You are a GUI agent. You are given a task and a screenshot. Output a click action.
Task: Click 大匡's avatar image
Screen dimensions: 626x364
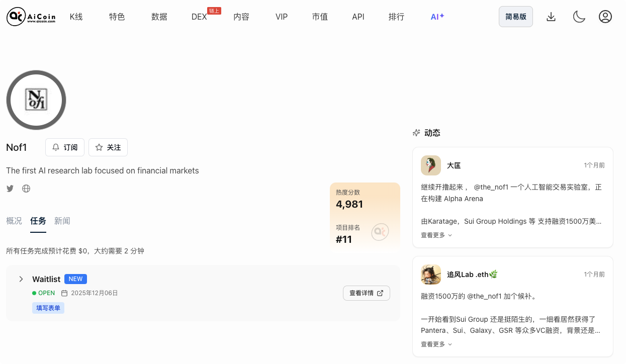pyautogui.click(x=431, y=165)
